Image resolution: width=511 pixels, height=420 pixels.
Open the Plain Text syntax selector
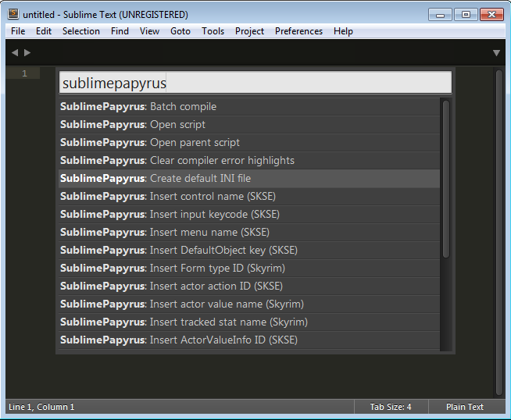coord(465,407)
